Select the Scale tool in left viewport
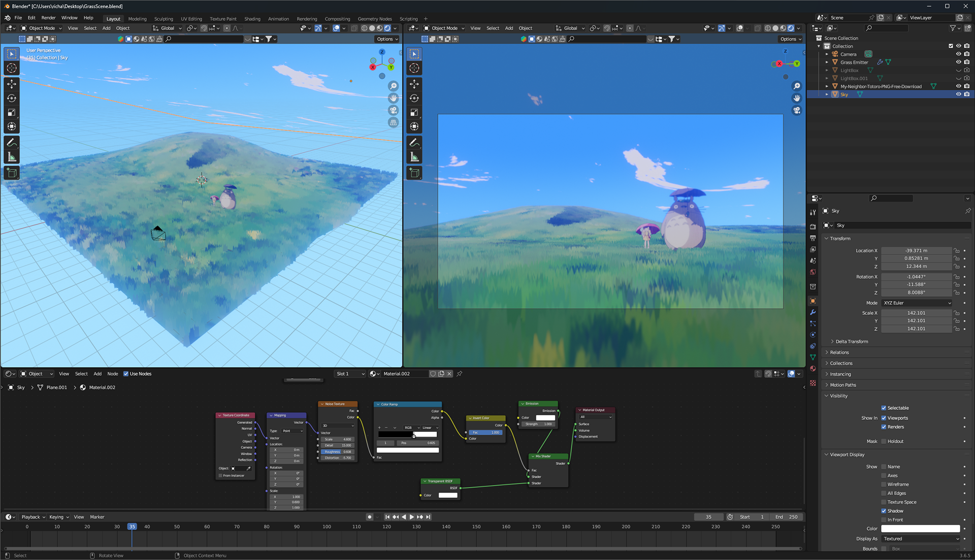Image resolution: width=975 pixels, height=560 pixels. [x=12, y=112]
